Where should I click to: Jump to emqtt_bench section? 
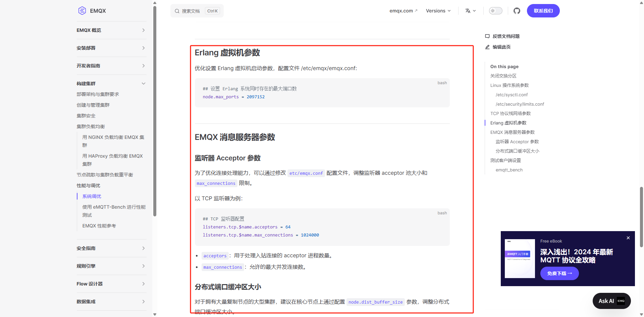pos(509,170)
